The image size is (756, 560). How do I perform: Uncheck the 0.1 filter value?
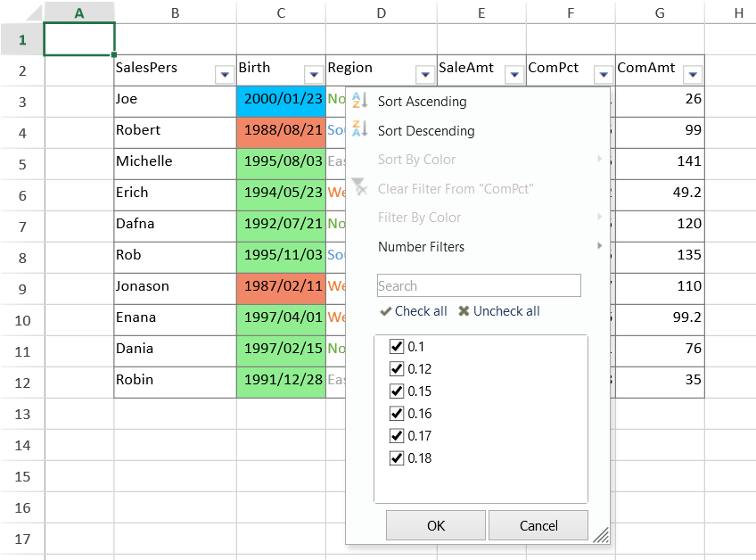[x=397, y=346]
